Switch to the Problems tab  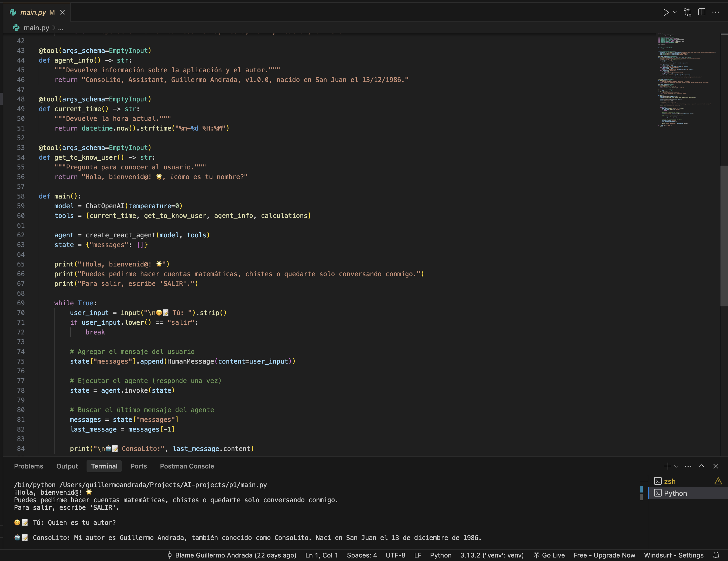point(29,466)
